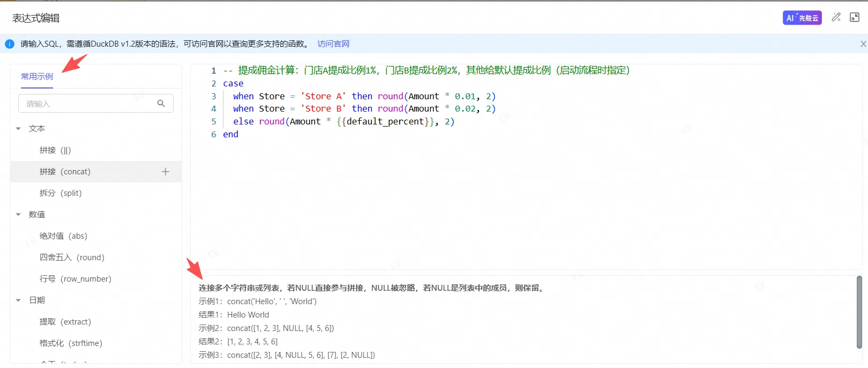The height and width of the screenshot is (368, 868).
Task: Click the magic wand format icon
Action: coord(836,18)
